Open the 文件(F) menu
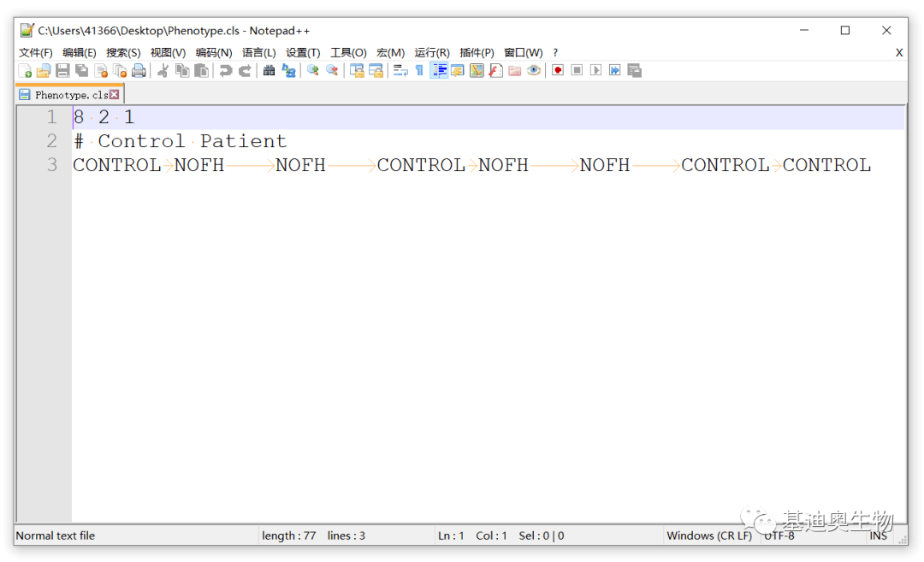This screenshot has height=562, width=924. [36, 53]
